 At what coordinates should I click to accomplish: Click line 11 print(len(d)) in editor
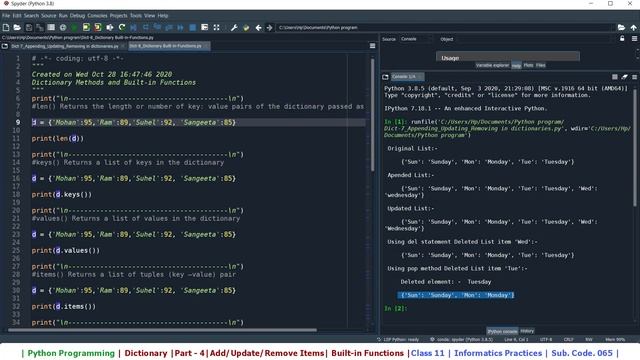point(58,138)
